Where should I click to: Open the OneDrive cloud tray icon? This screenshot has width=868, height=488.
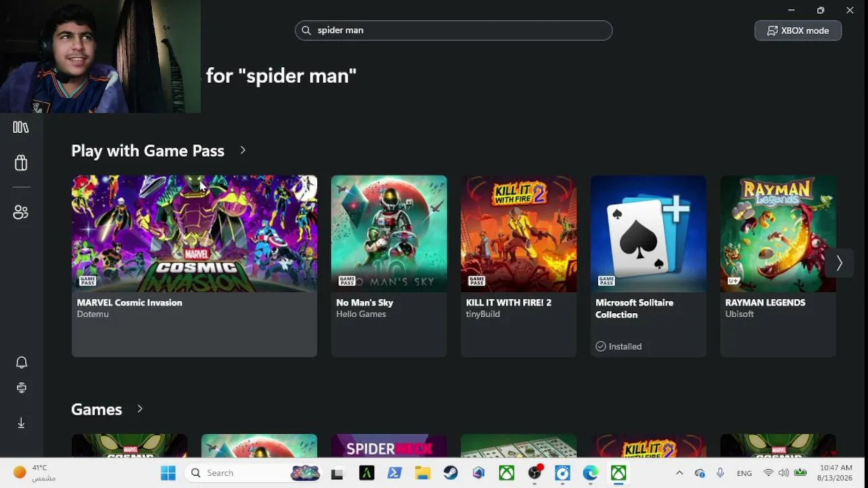(x=700, y=473)
